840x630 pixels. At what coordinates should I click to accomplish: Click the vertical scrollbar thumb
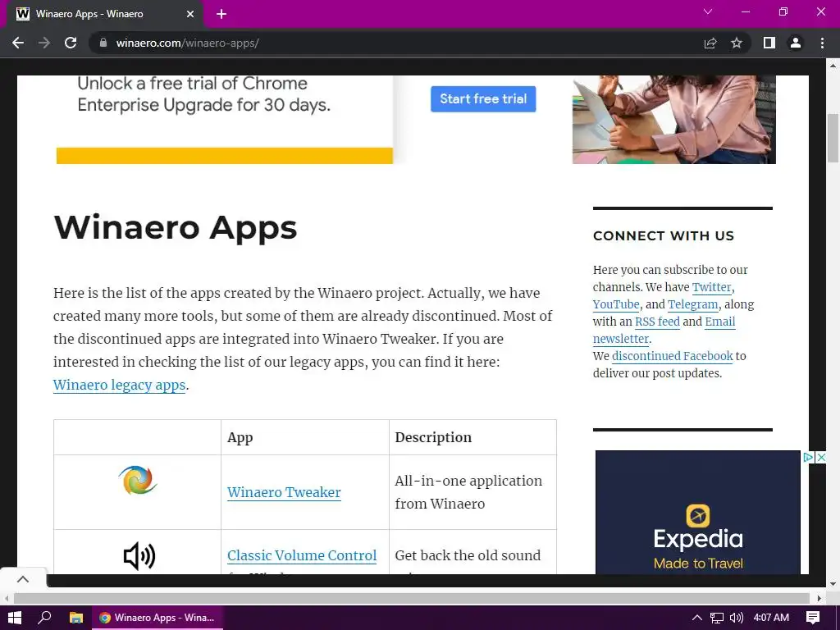click(x=833, y=138)
